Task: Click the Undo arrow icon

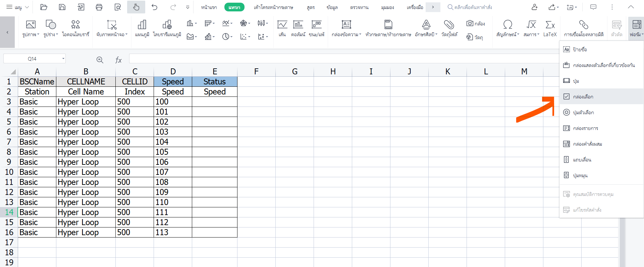Action: [x=154, y=7]
